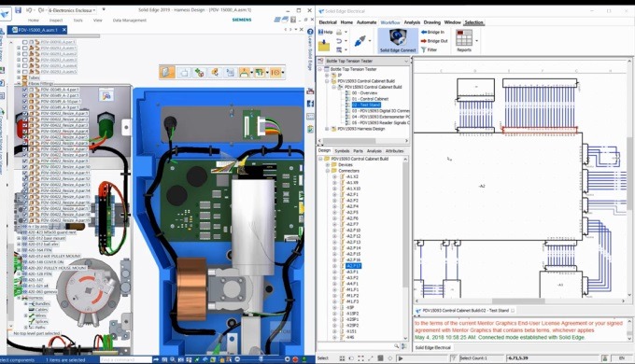The width and height of the screenshot is (635, 364).
Task: Click search magnifier below connectors tree
Action: (x=397, y=346)
